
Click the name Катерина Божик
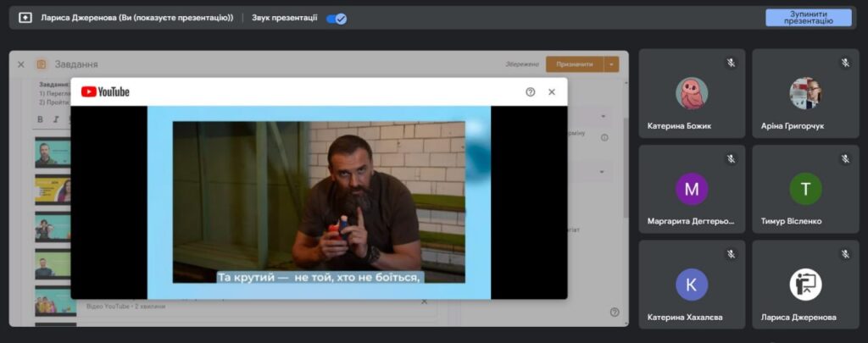coord(679,126)
